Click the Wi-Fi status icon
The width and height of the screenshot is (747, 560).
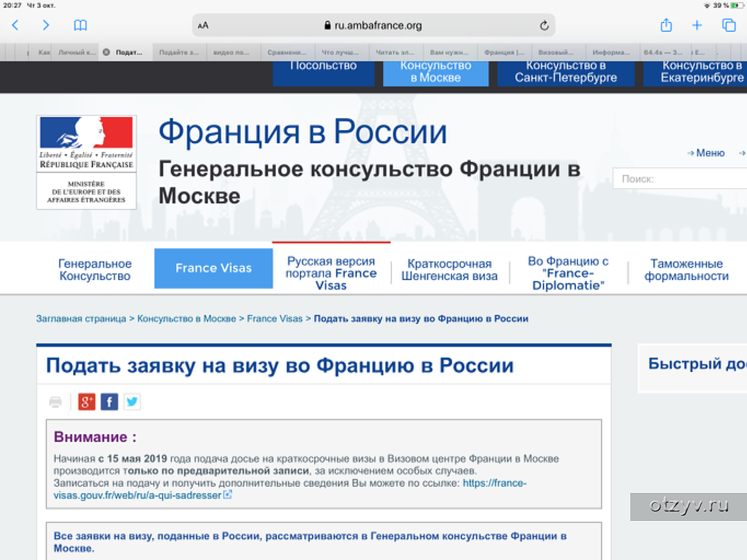[707, 5]
